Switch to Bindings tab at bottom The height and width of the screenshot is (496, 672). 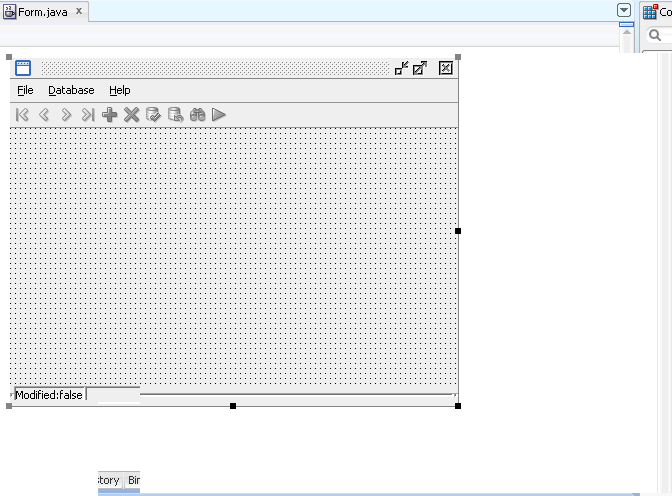[134, 480]
